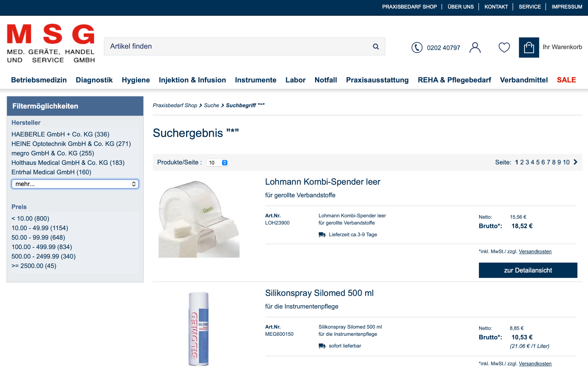Open the wishlist heart icon
Screen dimensions: 588x368
coord(504,47)
